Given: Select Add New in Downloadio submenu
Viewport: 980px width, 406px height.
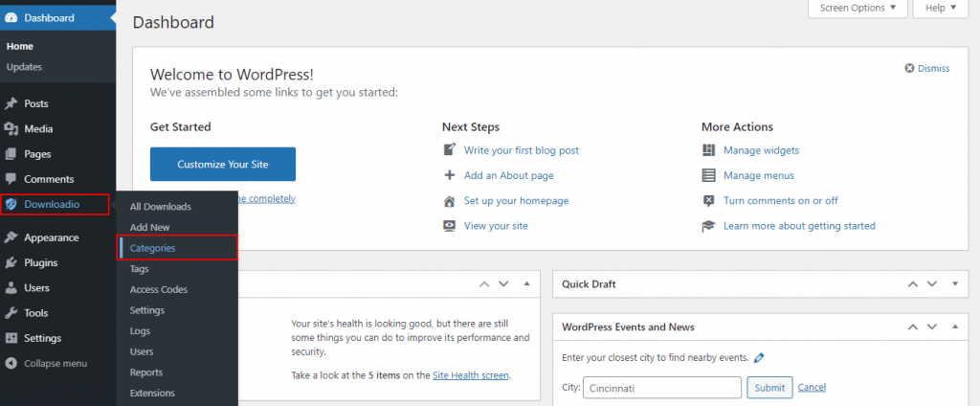Looking at the screenshot, I should (150, 227).
